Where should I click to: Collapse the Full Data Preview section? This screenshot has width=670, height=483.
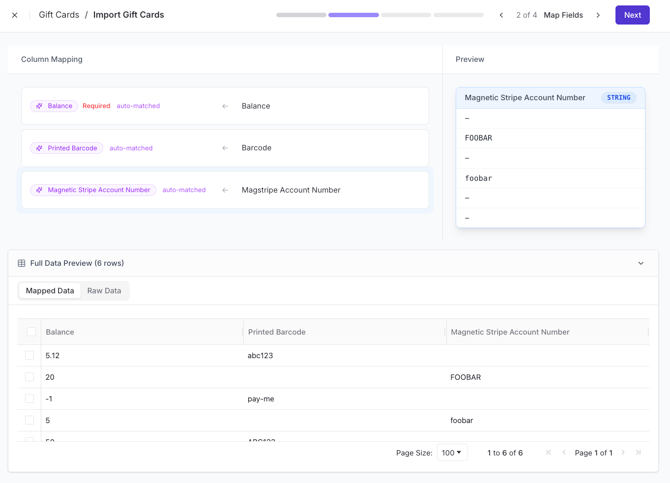[x=641, y=263]
